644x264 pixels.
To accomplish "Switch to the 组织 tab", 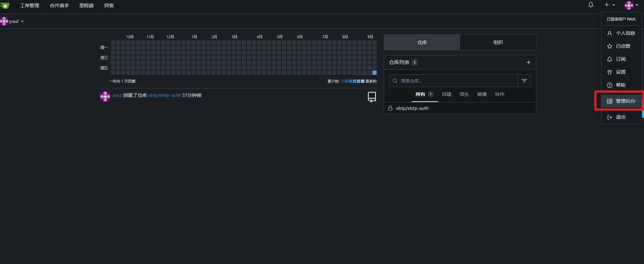I will click(498, 42).
